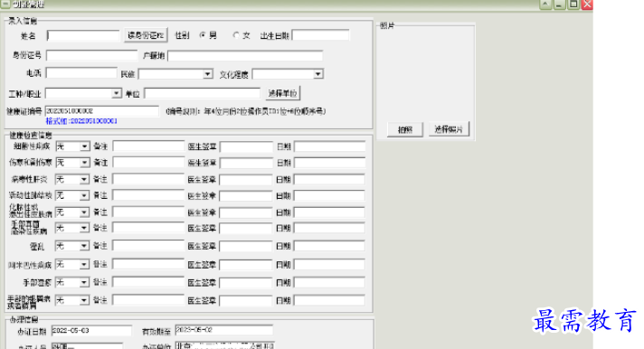Focus the 备注 field for 活动性肺结核
The width and height of the screenshot is (644, 349).
(x=148, y=195)
